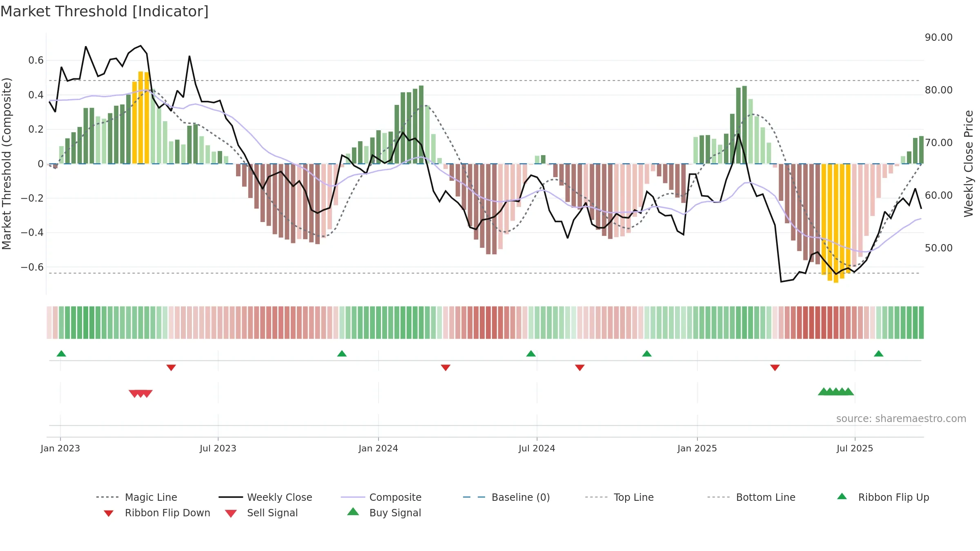This screenshot has width=980, height=551.
Task: Toggle the Sell Signal legend entry
Action: (x=261, y=513)
